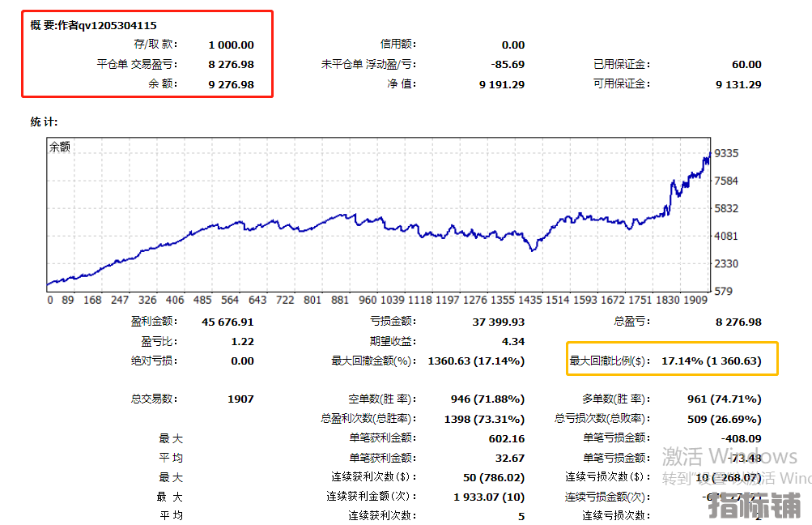Click the expected payoff value 4.34
Image resolution: width=812 pixels, height=525 pixels.
(x=513, y=342)
